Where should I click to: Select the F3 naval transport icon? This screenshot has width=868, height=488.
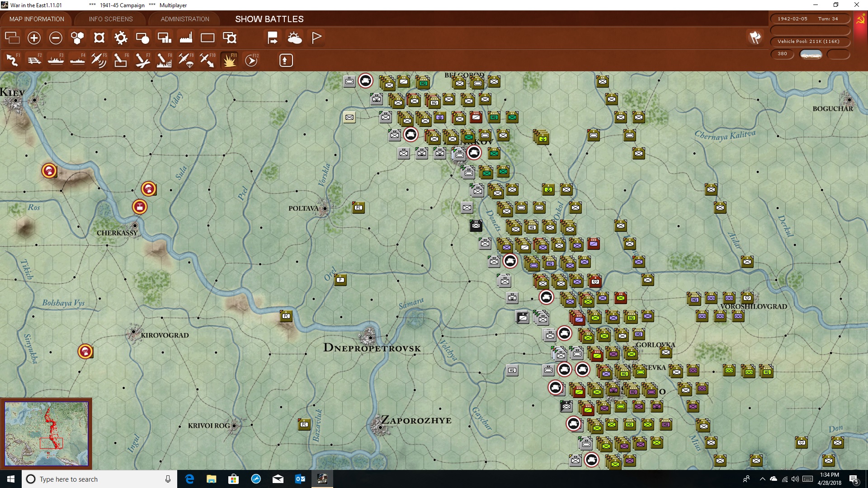(x=56, y=60)
